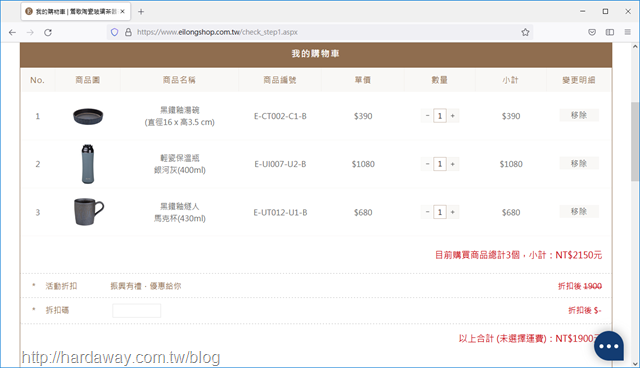The width and height of the screenshot is (640, 368).
Task: Click the 我的購物車 header banner
Action: coord(316,55)
